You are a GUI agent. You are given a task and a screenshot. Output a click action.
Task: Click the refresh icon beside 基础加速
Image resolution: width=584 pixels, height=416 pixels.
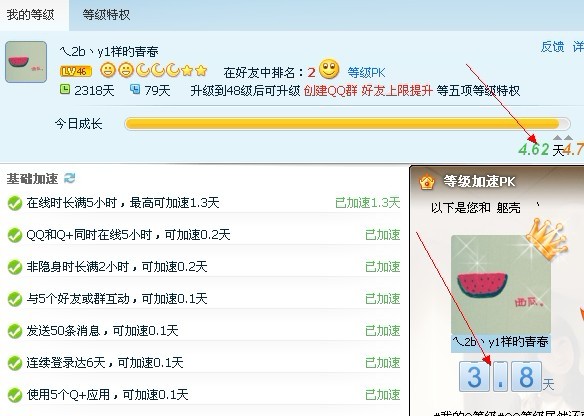pos(69,178)
